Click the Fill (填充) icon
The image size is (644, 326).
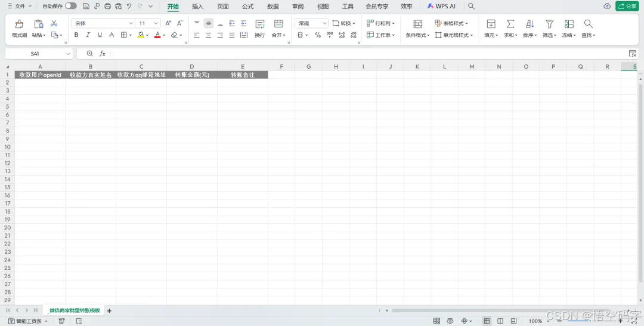pos(491,24)
